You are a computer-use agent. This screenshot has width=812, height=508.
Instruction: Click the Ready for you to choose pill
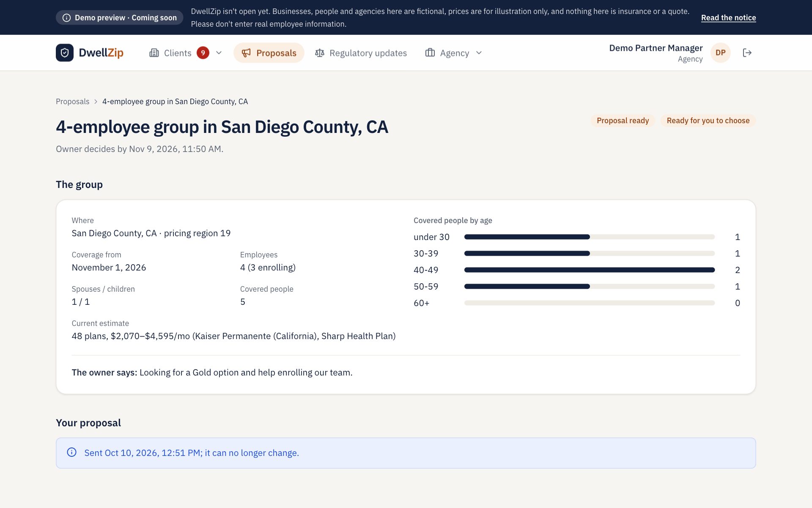pyautogui.click(x=708, y=121)
